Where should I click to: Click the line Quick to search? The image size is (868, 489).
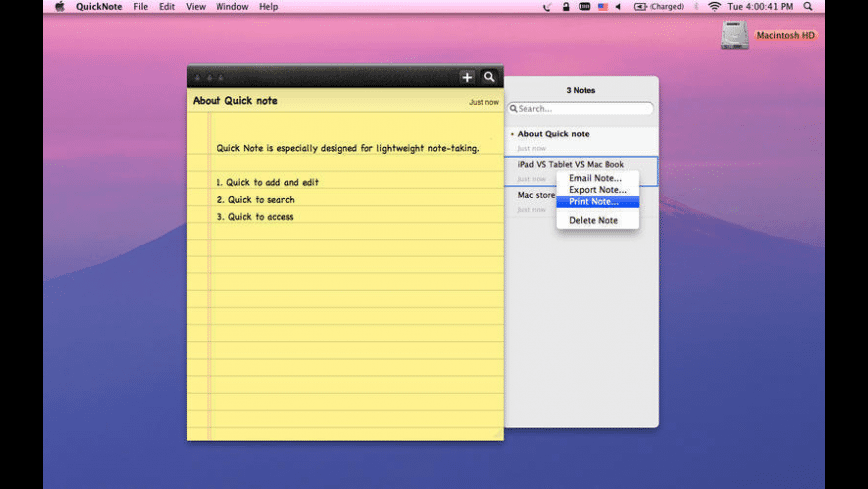(x=255, y=200)
